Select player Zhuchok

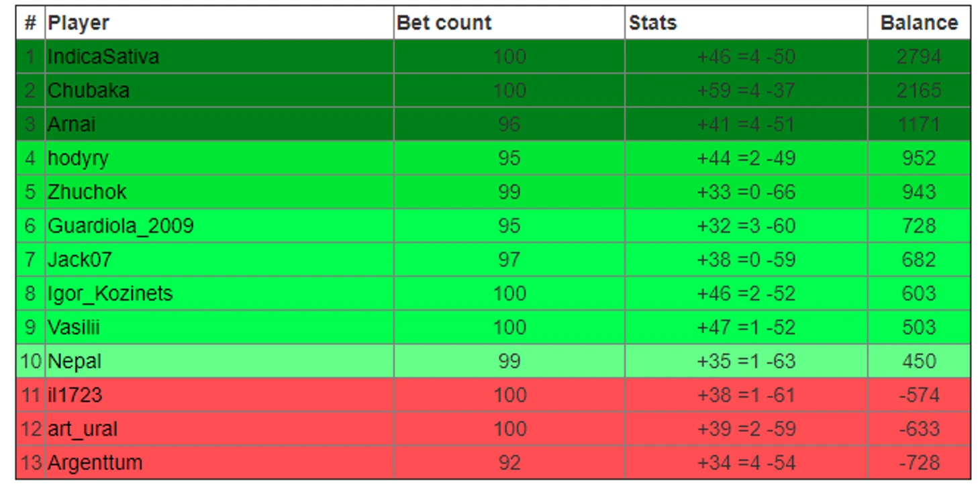[x=87, y=192]
